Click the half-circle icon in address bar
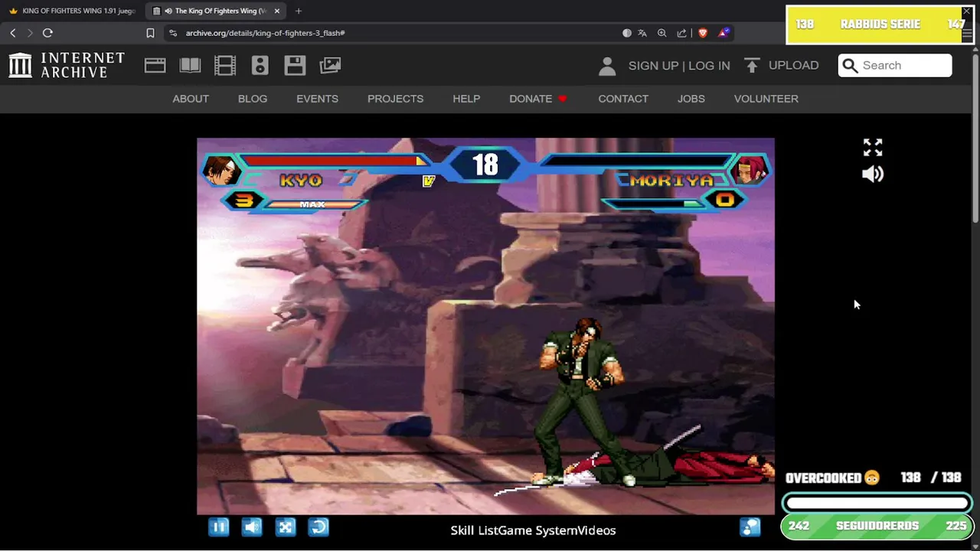This screenshot has height=551, width=980. (627, 33)
